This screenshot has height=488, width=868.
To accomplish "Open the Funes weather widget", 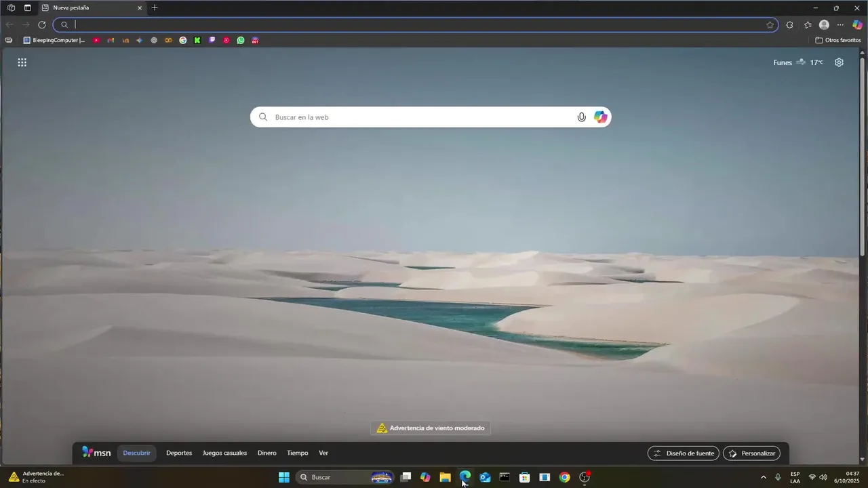I will tap(798, 62).
